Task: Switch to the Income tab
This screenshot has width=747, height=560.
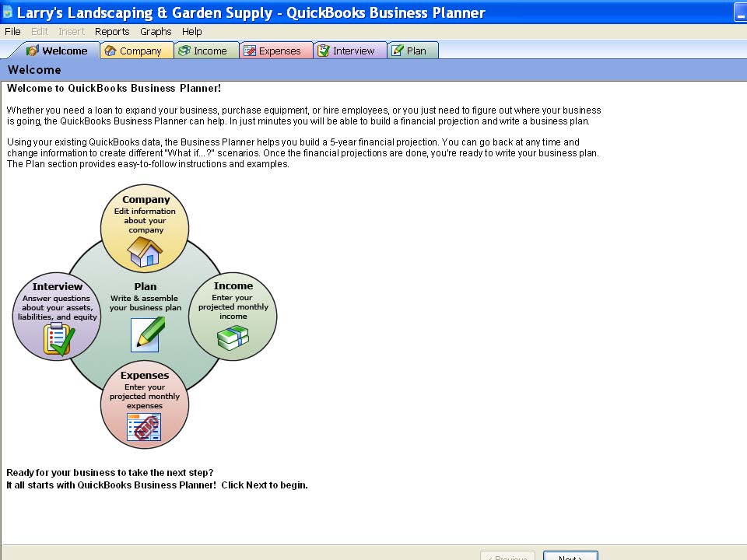Action: [206, 51]
